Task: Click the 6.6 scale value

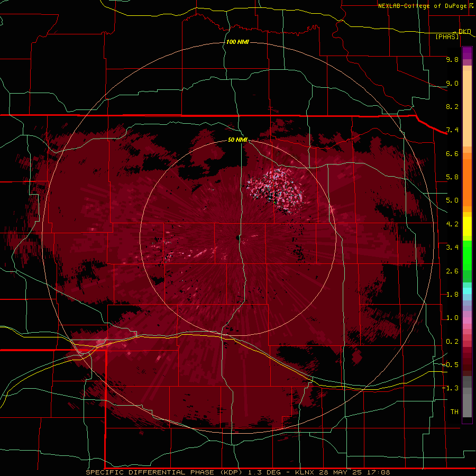Action: (x=452, y=153)
